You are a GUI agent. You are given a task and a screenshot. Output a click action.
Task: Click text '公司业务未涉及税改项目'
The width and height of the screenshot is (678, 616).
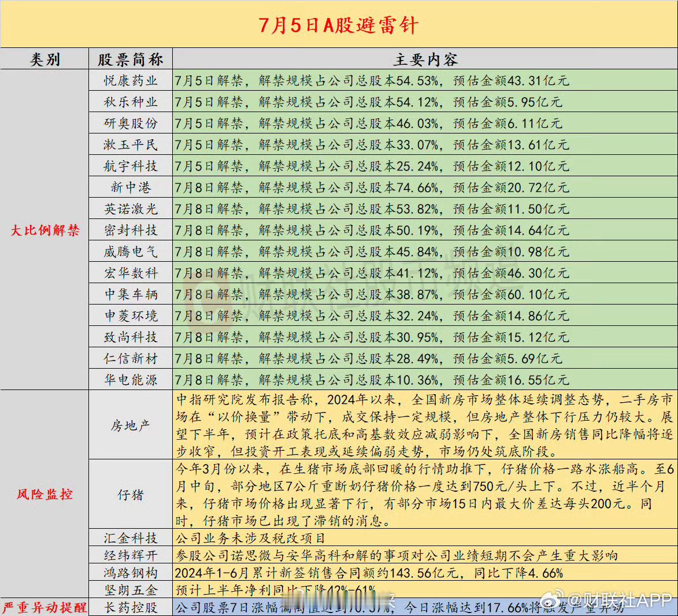[x=250, y=538]
